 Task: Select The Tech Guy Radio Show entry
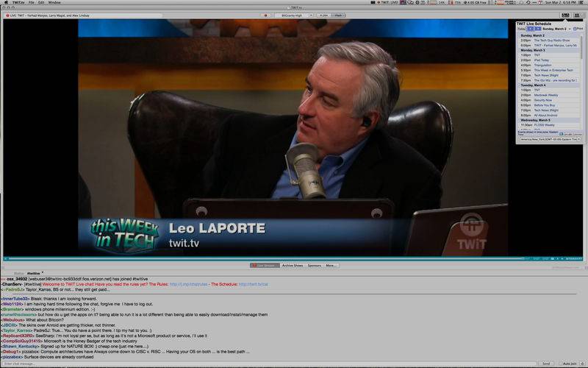pyautogui.click(x=552, y=40)
